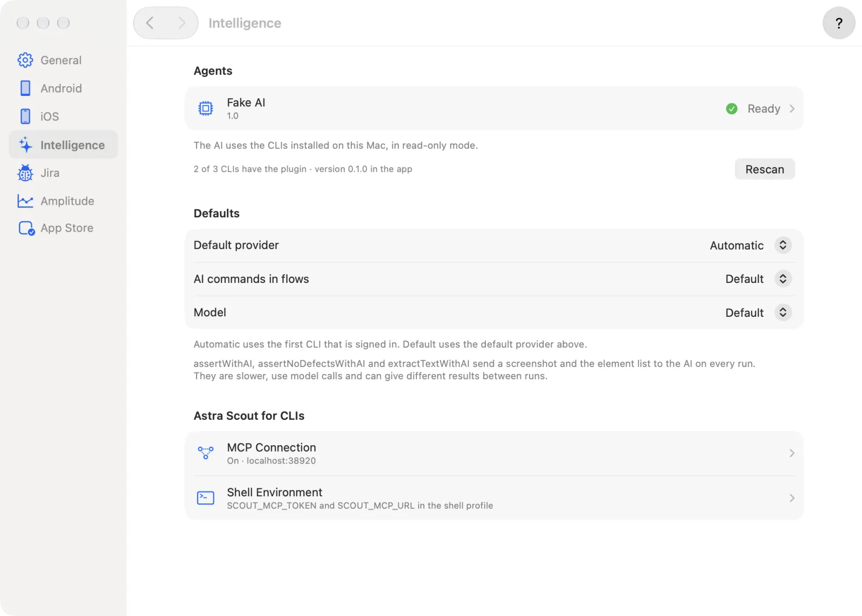
Task: Open the AI commands in flows dropdown
Action: [x=783, y=279]
